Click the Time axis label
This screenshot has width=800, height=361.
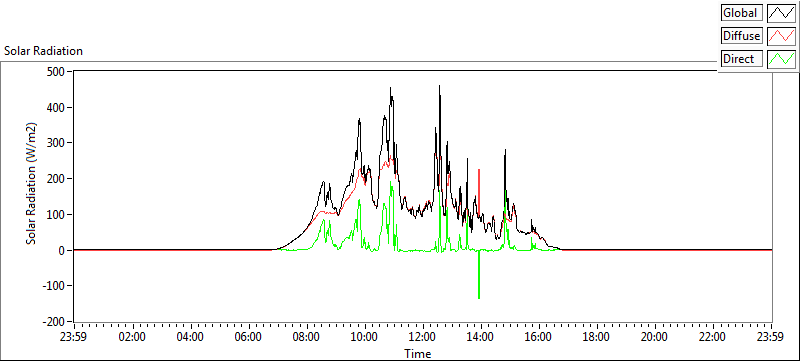[417, 353]
